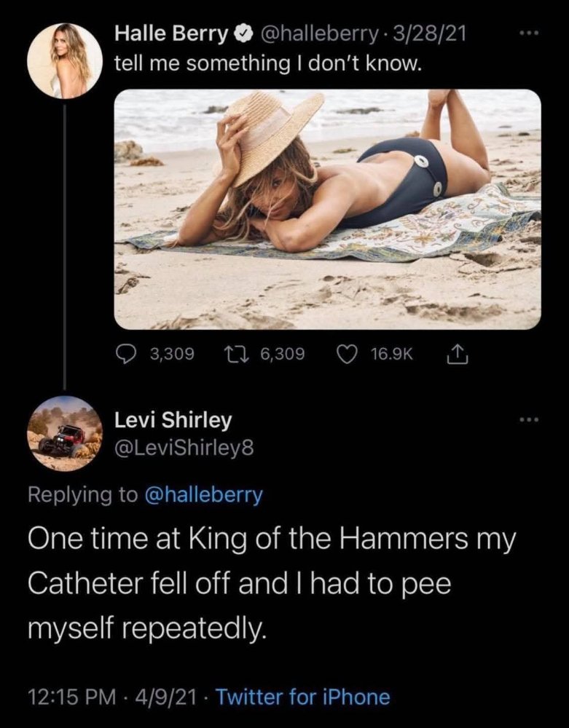Click the Levi Shirley display name
569x728 pixels.
173,420
